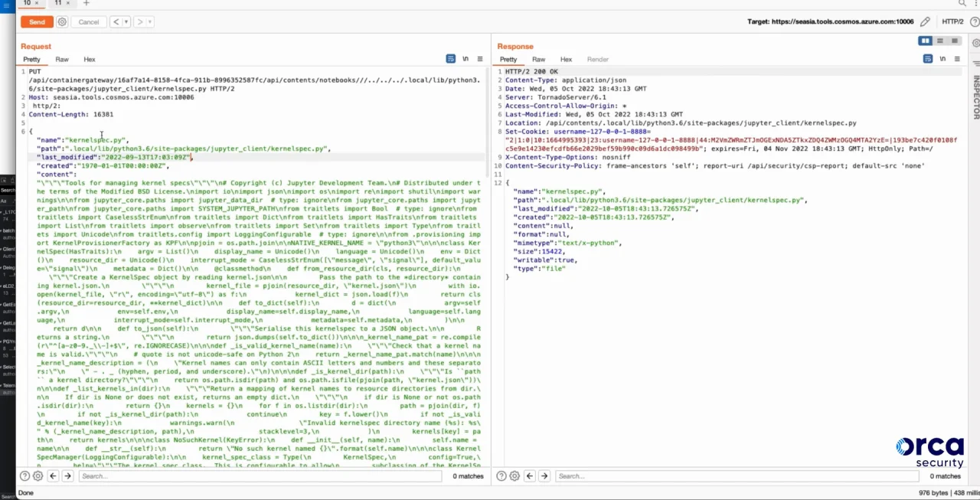Close Repeater tab 11

pyautogui.click(x=68, y=3)
